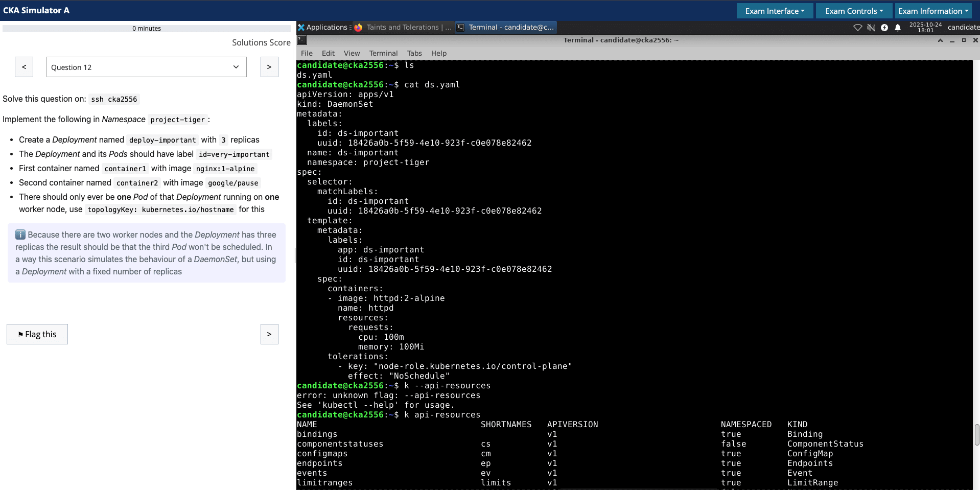
Task: Click the 0 minutes progress bar
Action: point(147,28)
